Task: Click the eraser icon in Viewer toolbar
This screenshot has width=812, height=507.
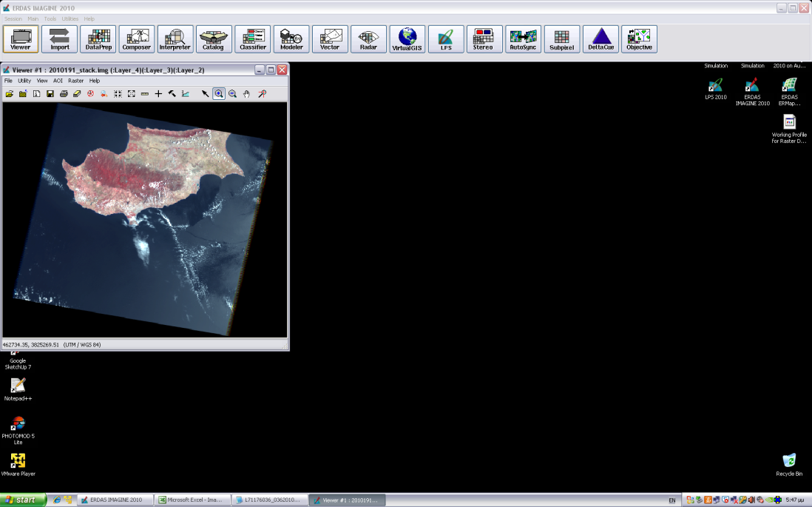Action: coord(77,94)
